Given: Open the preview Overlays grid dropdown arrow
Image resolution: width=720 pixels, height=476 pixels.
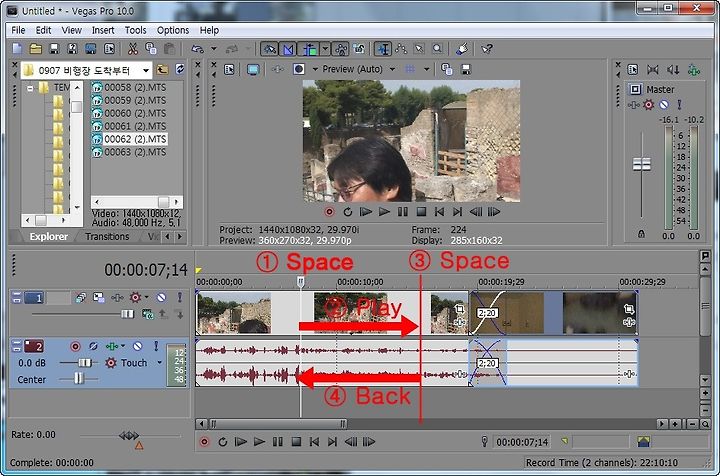Looking at the screenshot, I should [427, 69].
